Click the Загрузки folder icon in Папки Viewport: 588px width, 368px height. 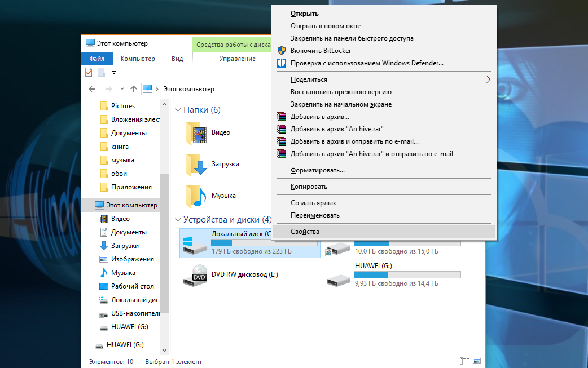coord(196,165)
